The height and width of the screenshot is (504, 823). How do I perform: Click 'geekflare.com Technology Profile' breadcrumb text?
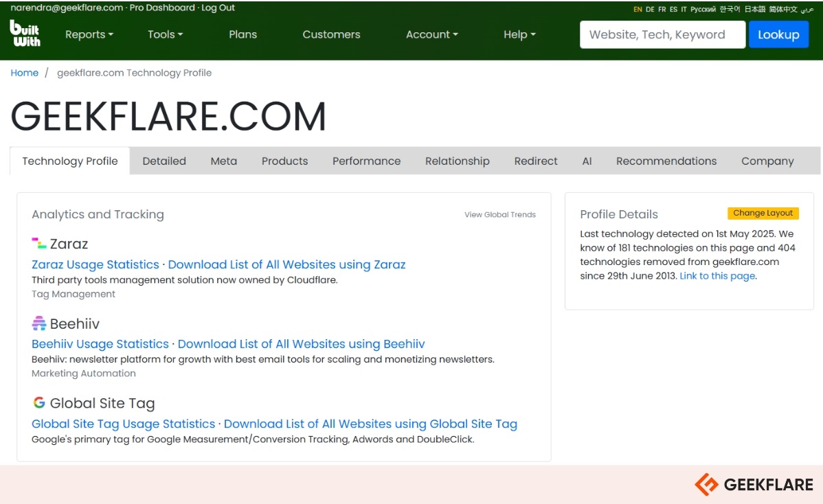point(135,73)
